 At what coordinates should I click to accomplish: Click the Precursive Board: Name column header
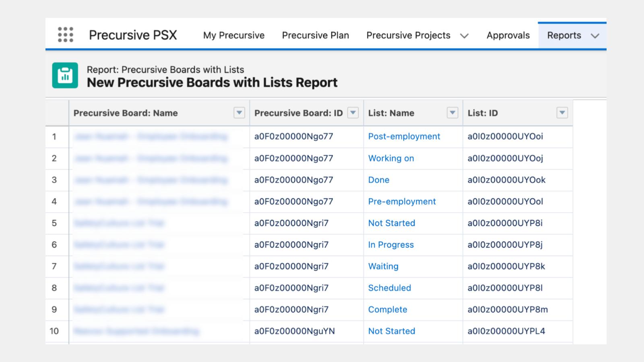coord(126,113)
